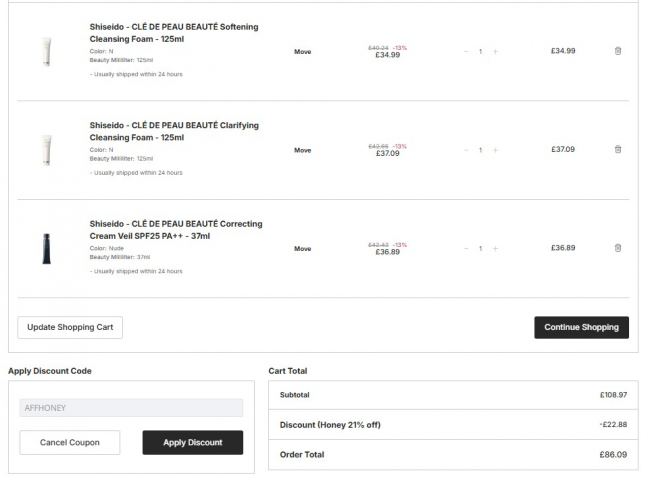Click Move for Clarifying Cleansing Foam

point(302,150)
